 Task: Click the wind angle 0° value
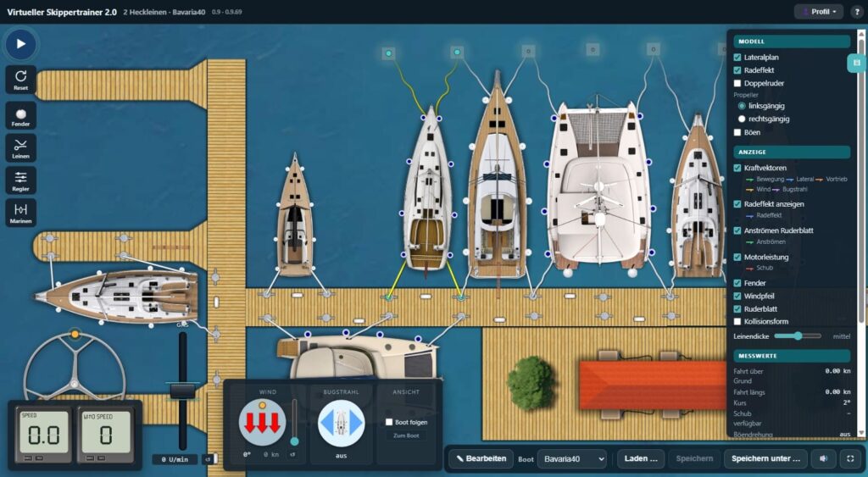tap(247, 455)
